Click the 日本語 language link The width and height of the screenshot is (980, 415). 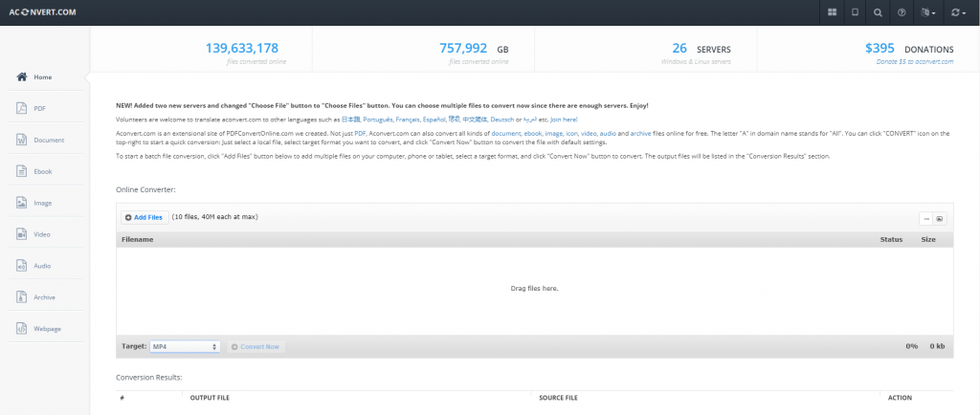350,120
